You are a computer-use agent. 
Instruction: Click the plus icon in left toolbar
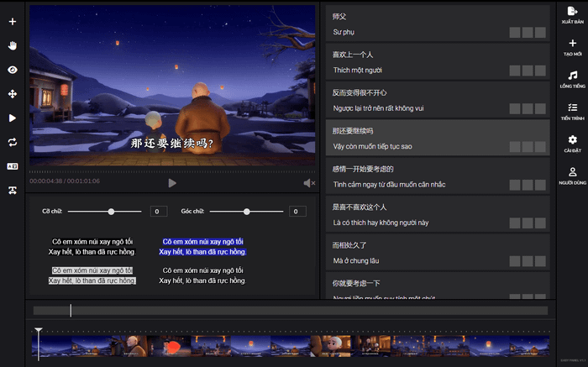point(13,21)
